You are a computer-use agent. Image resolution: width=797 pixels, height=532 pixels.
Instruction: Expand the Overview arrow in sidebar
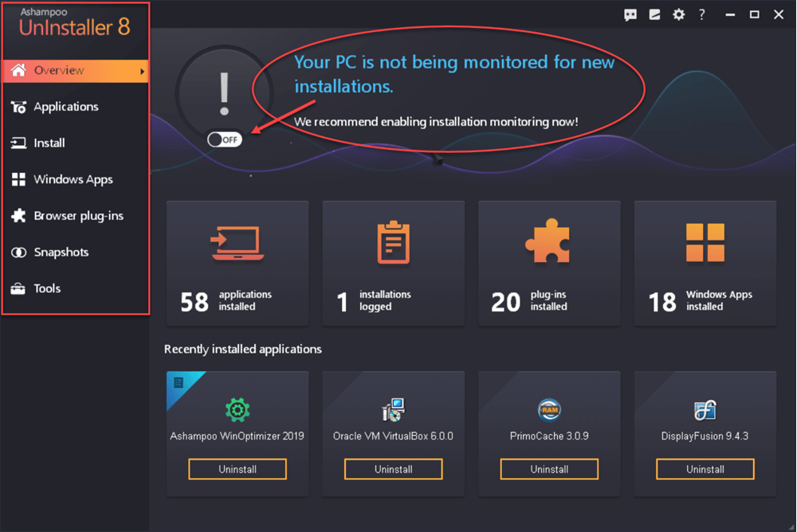coord(143,72)
